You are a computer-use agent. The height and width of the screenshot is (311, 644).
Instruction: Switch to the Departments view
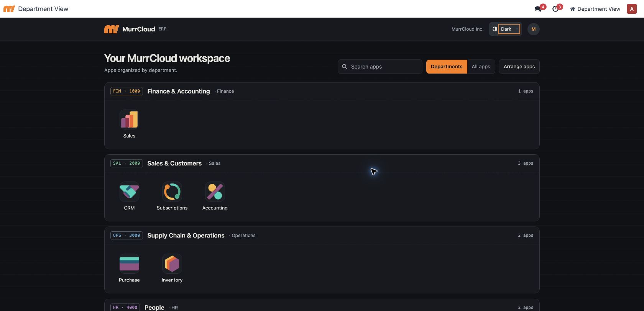click(x=447, y=67)
